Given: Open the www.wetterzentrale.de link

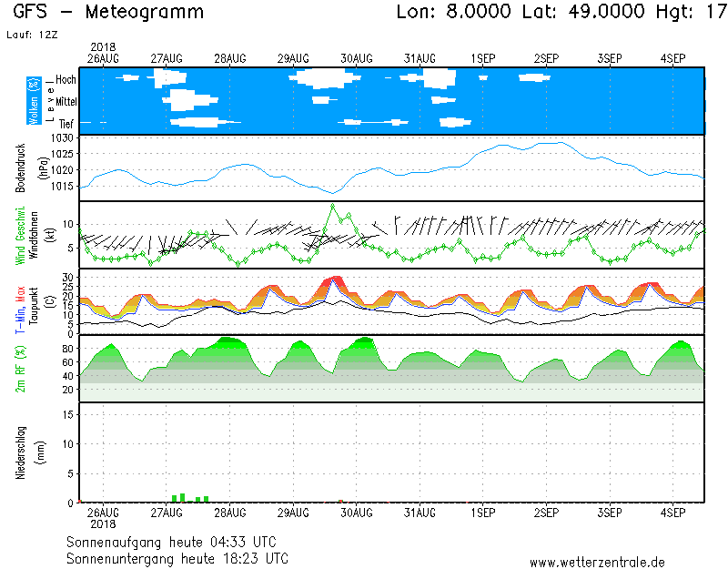Looking at the screenshot, I should 597,562.
